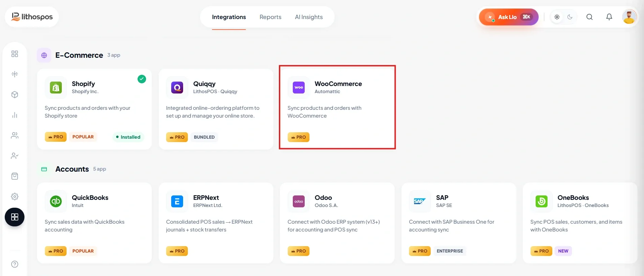Click the POPULAR badge on Shopify card
Image resolution: width=644 pixels, height=276 pixels.
83,137
